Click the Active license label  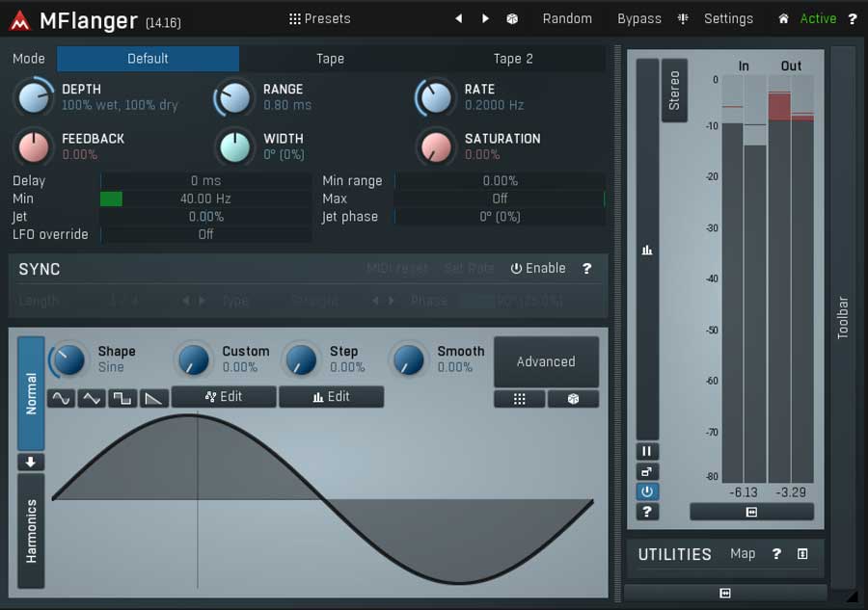point(818,19)
